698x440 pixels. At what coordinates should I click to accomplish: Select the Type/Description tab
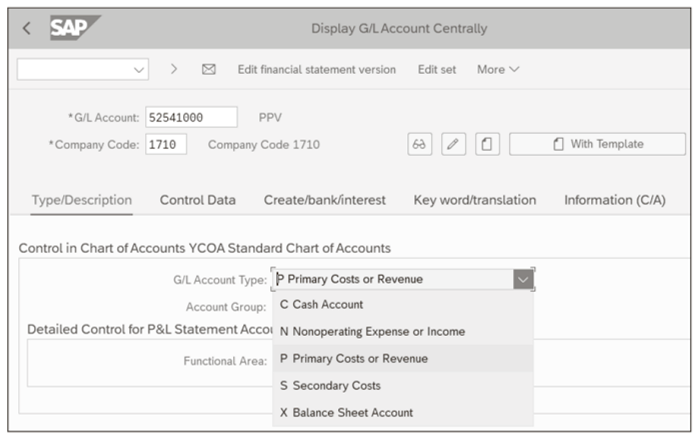(82, 200)
